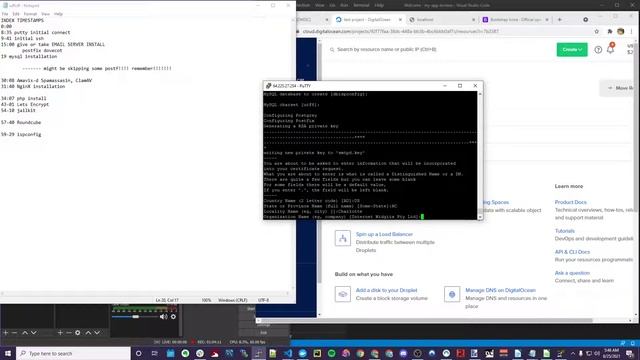This screenshot has height=360, width=640.
Task: Open Notepad Edit menu
Action: click(x=16, y=14)
